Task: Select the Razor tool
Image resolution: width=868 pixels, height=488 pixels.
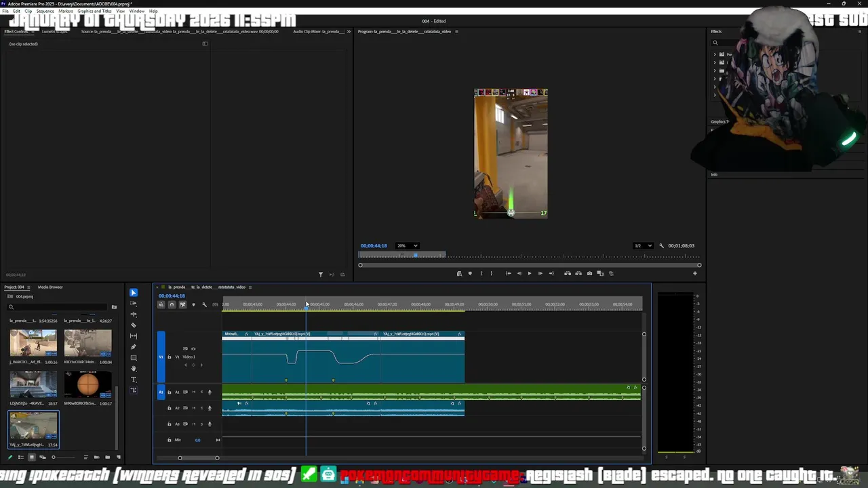Action: [x=133, y=325]
